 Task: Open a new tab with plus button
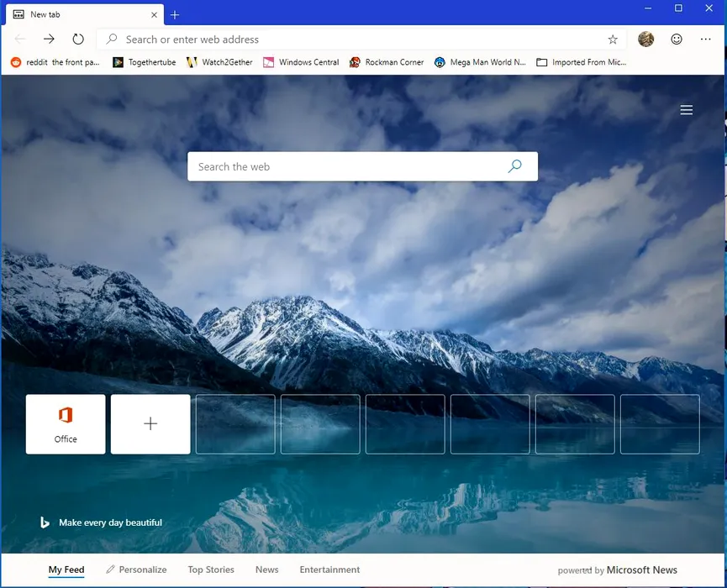[x=175, y=14]
